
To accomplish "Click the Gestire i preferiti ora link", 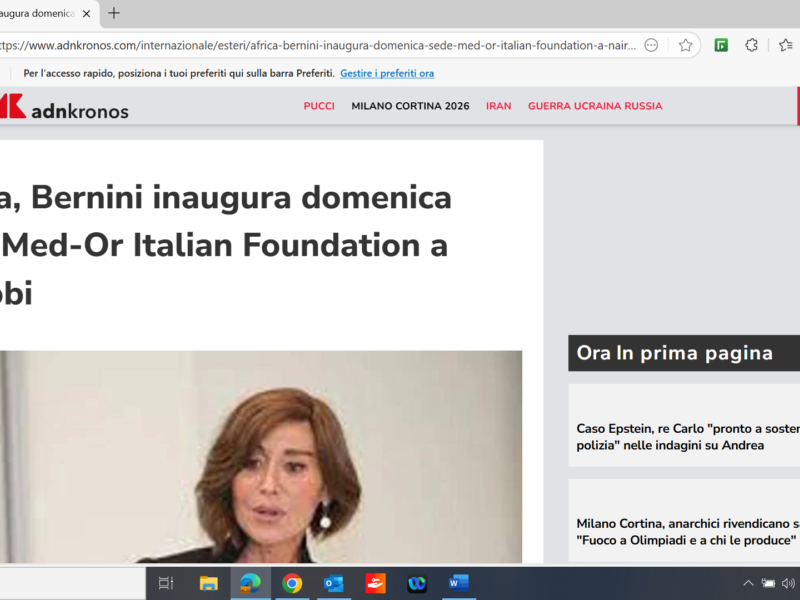I will click(x=387, y=73).
